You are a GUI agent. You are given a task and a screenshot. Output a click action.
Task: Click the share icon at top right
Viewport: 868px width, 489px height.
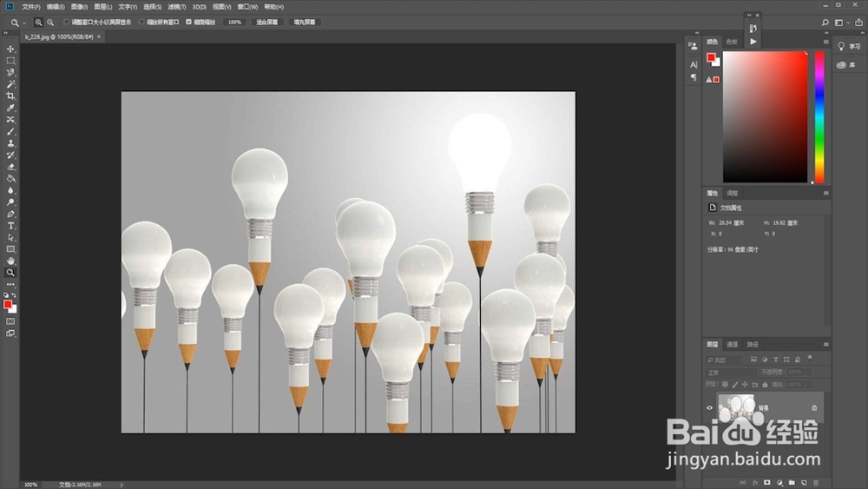[858, 23]
